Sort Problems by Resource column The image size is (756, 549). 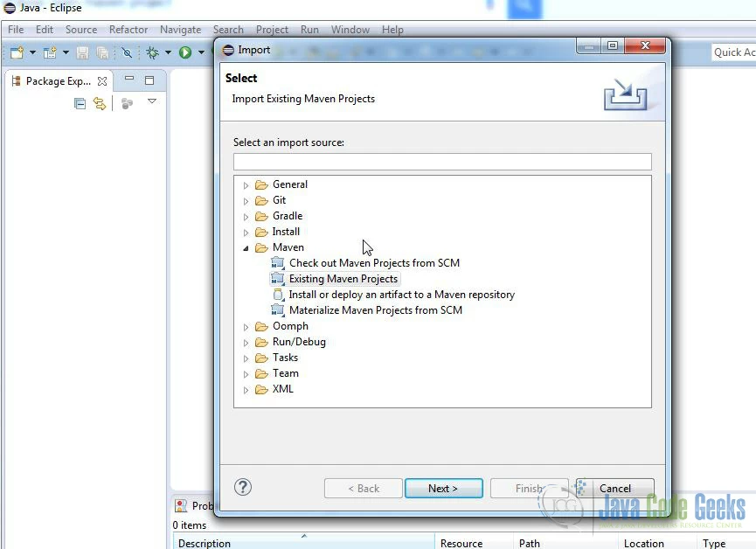474,543
